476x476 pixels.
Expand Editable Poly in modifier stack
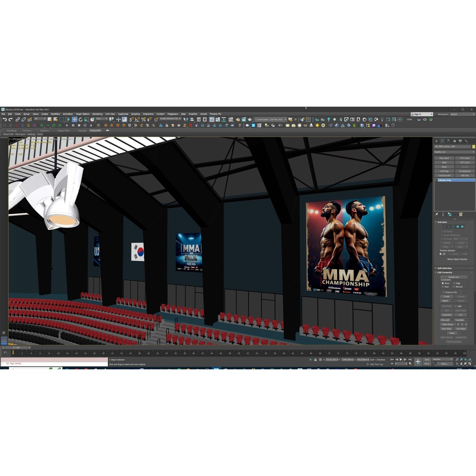click(436, 180)
